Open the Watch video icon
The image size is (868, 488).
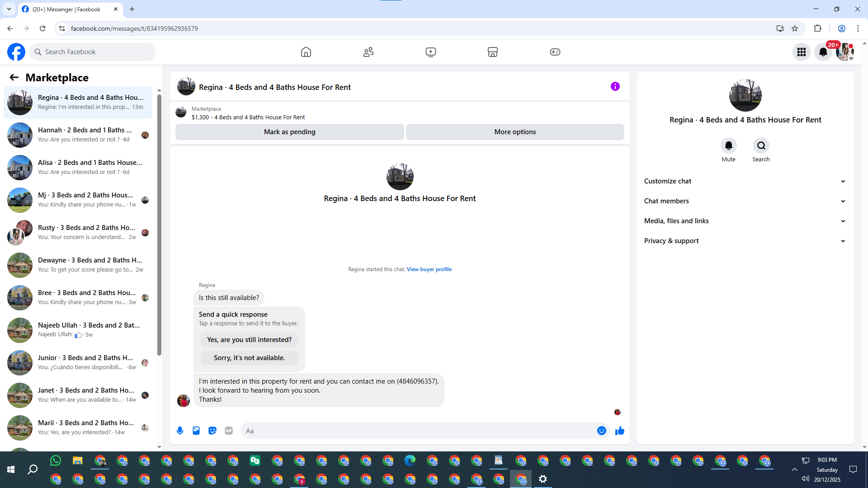tap(431, 52)
